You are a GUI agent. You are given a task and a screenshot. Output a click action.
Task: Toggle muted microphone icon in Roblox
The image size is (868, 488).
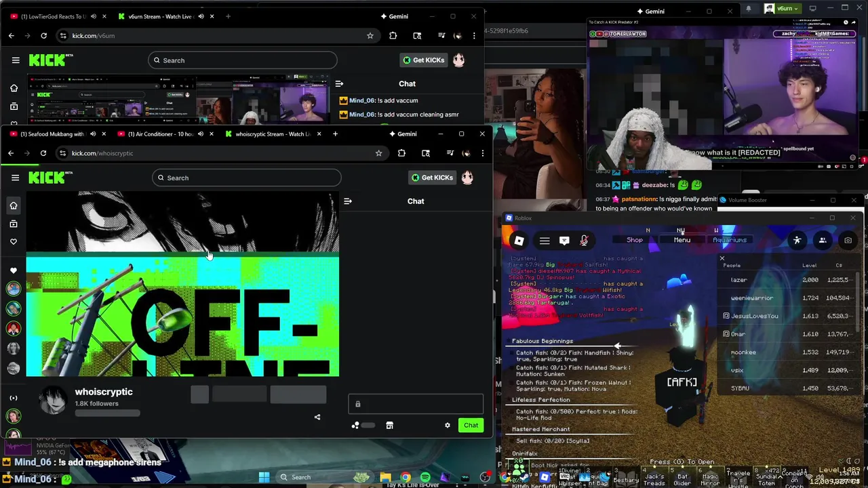584,241
